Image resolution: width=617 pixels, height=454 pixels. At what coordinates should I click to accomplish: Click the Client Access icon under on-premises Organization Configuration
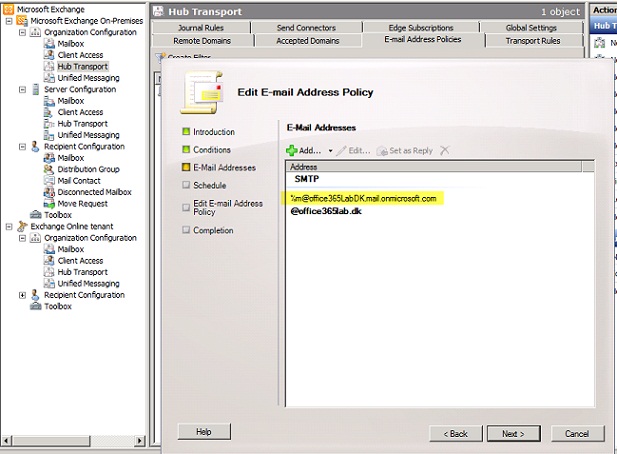(49, 55)
